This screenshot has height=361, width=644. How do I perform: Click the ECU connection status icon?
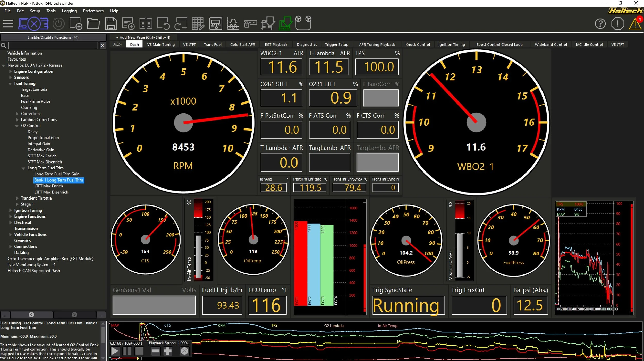coord(33,24)
